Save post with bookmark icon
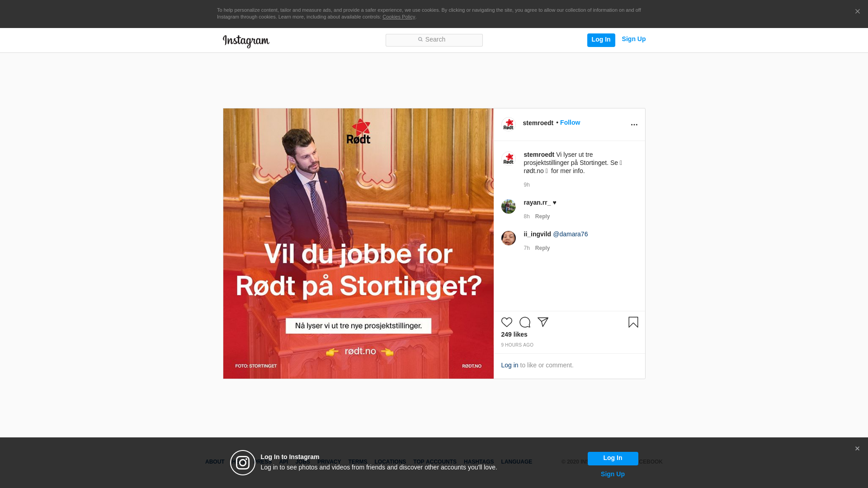The height and width of the screenshot is (488, 868). (x=633, y=322)
